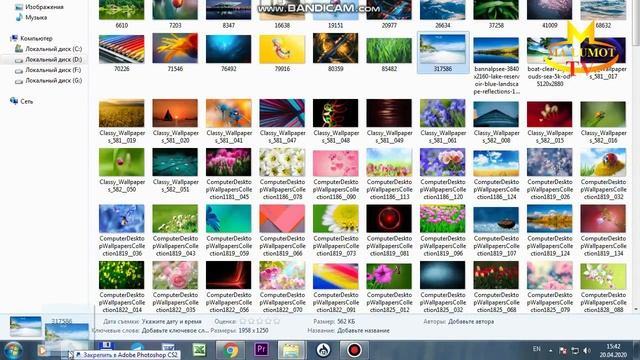The height and width of the screenshot is (360, 640).
Task: Open the Windows Start menu
Action: pyautogui.click(x=13, y=351)
